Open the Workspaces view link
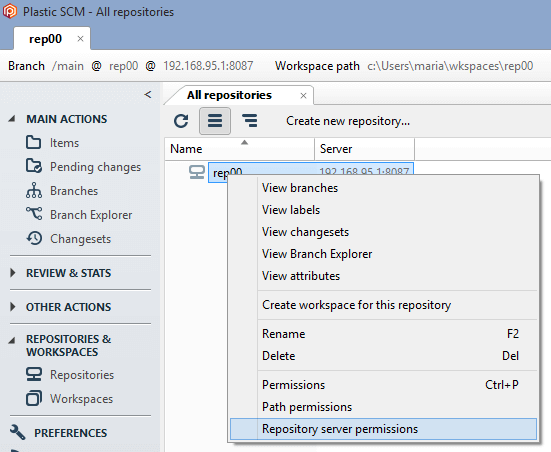Viewport: 551px width, 452px height. coord(82,399)
